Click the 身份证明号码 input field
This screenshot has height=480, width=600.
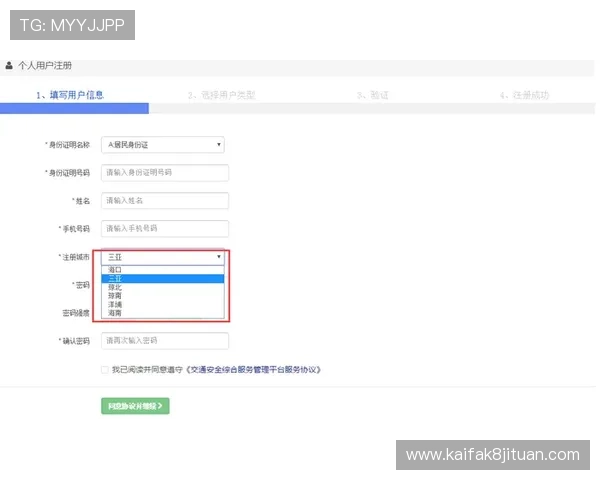pyautogui.click(x=165, y=173)
